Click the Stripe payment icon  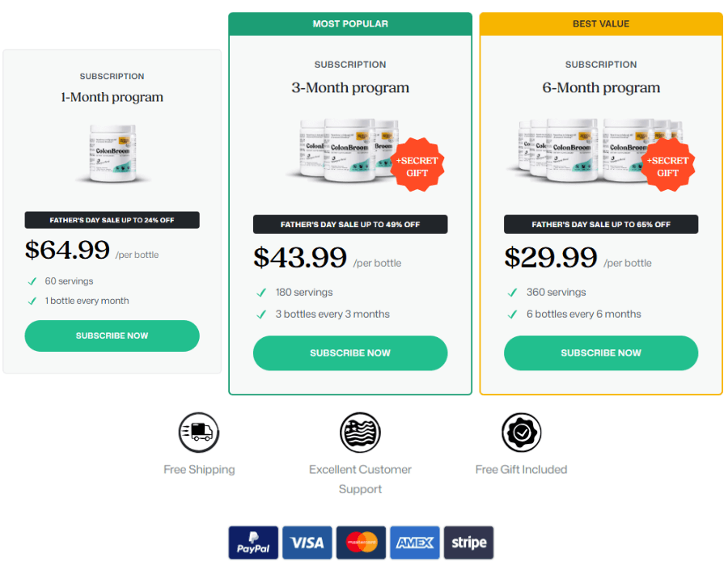pyautogui.click(x=468, y=543)
